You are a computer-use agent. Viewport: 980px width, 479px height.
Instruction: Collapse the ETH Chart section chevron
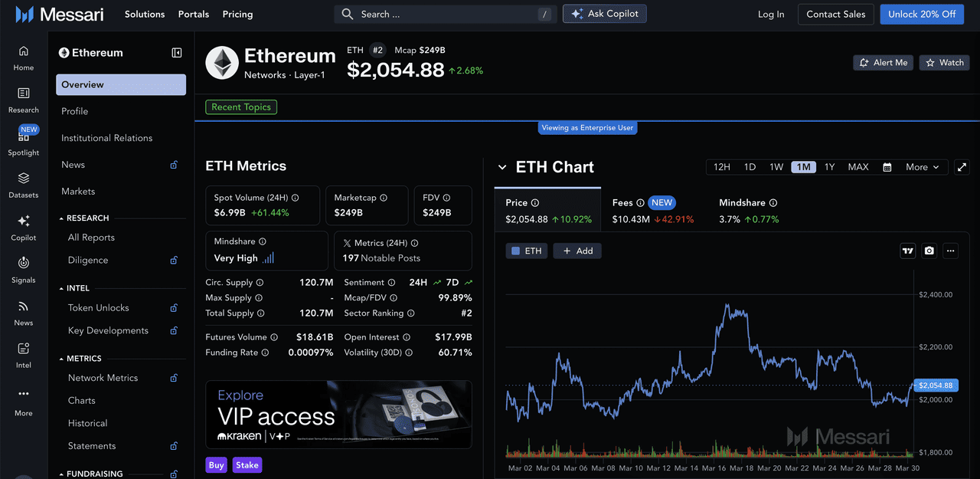(502, 167)
